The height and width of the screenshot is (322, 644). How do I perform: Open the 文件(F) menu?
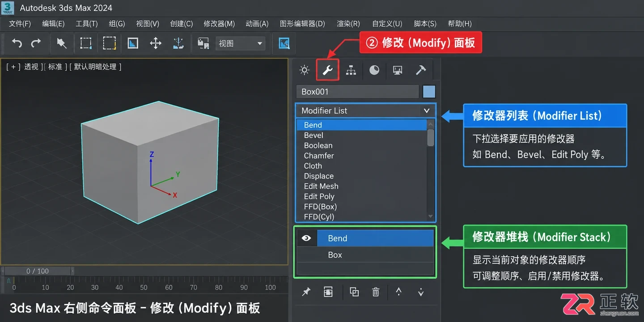coord(20,24)
